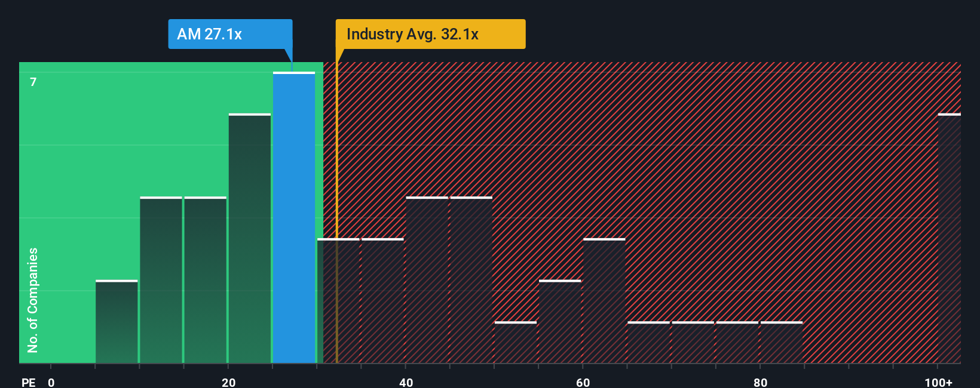Click the x-axis tick label "80"
Screen dimensions: 980x388
coord(760,382)
